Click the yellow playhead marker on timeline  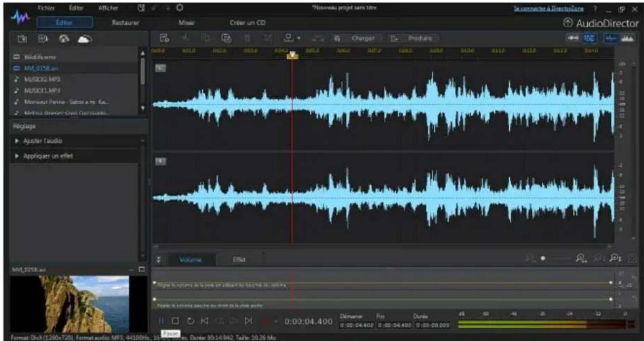(x=293, y=55)
